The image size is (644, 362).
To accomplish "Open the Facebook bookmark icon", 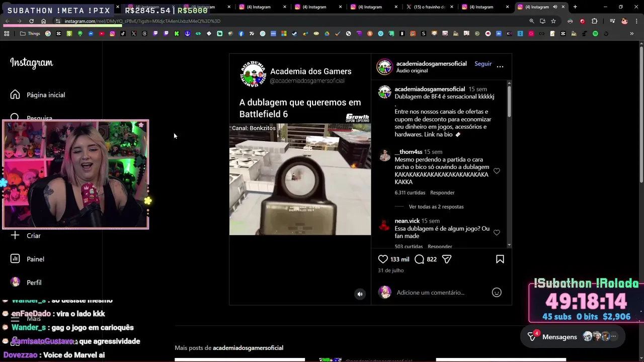I will coord(241,34).
